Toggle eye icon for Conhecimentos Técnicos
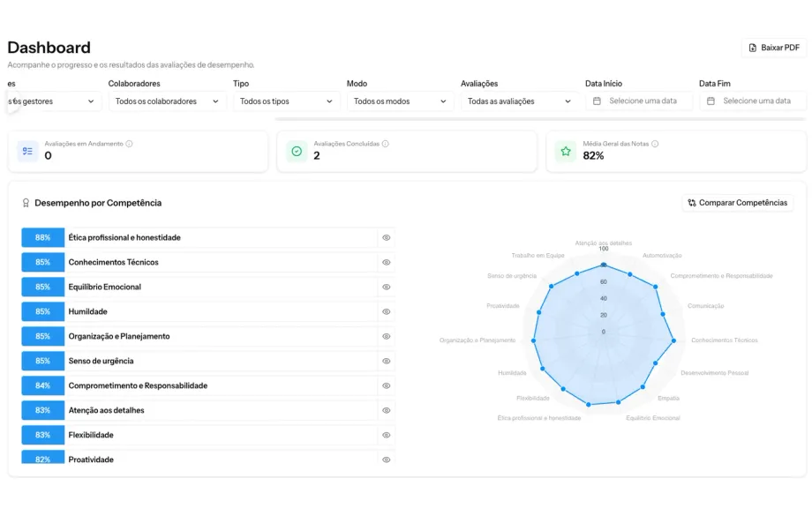 click(387, 262)
